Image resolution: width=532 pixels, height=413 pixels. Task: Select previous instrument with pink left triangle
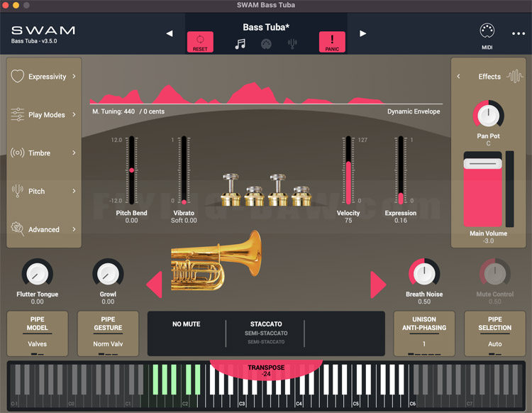tap(155, 285)
